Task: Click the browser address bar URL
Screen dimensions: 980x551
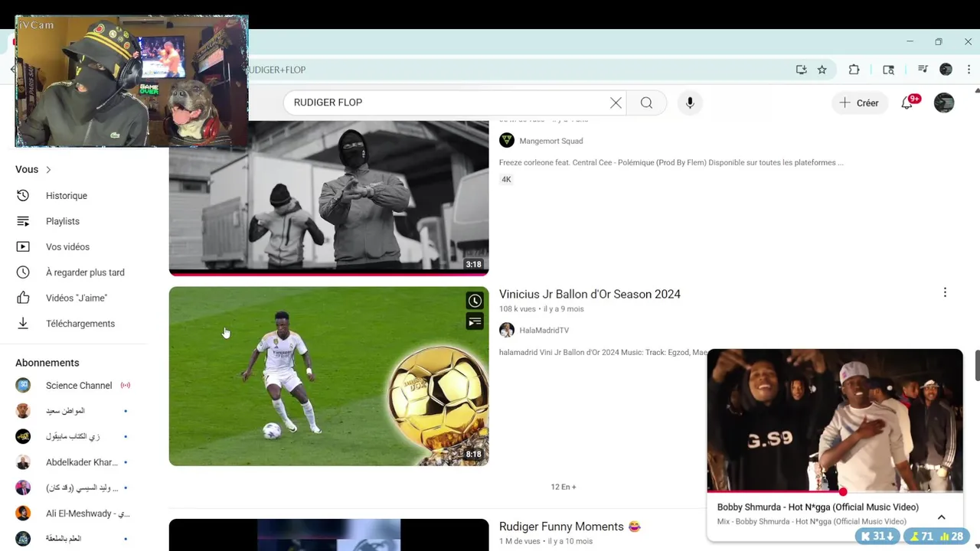Action: click(x=277, y=70)
